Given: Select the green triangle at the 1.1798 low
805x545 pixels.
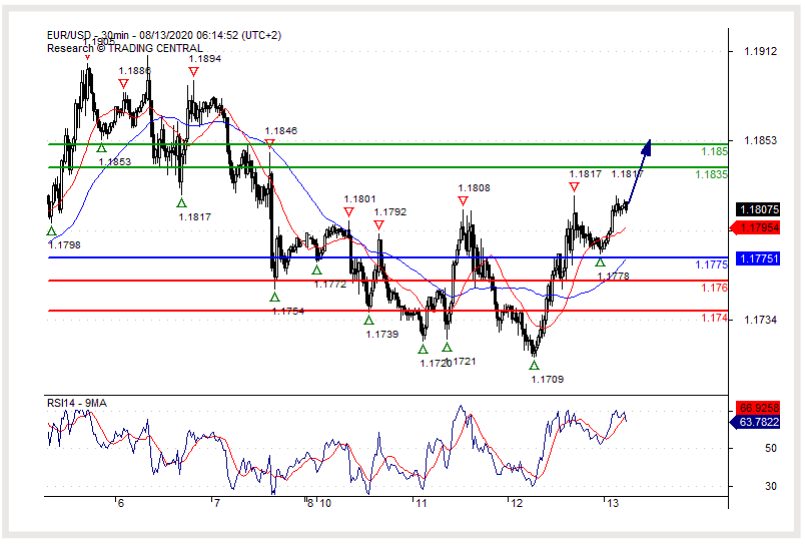Looking at the screenshot, I should click(x=51, y=231).
